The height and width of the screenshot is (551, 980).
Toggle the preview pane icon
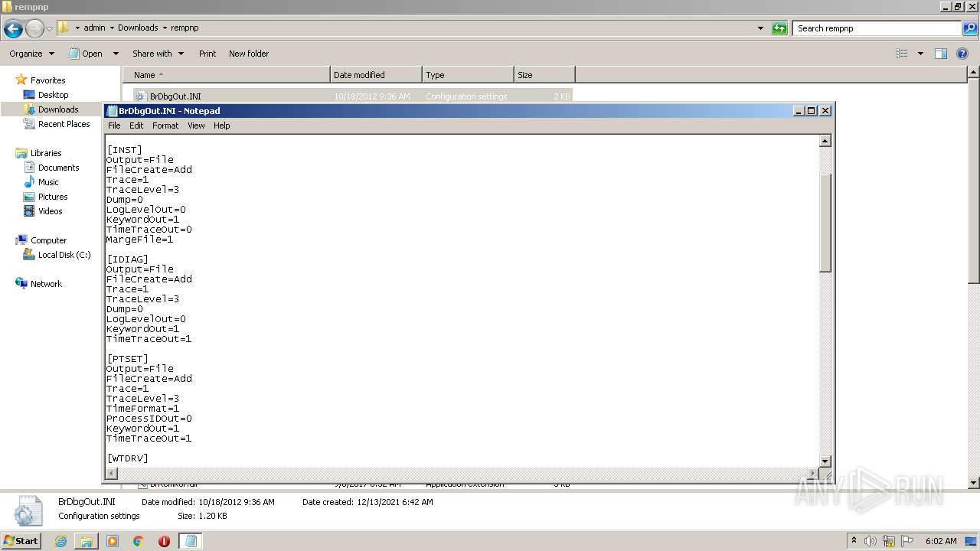(x=941, y=54)
